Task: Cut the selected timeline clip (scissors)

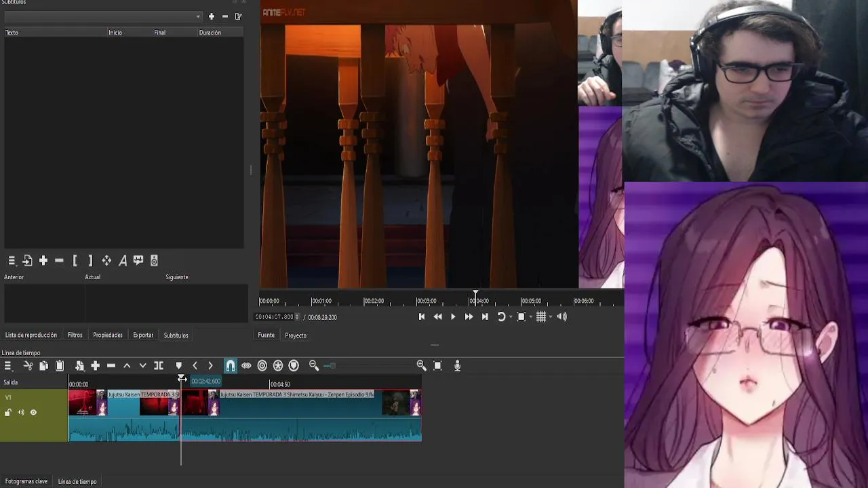Action: click(28, 365)
